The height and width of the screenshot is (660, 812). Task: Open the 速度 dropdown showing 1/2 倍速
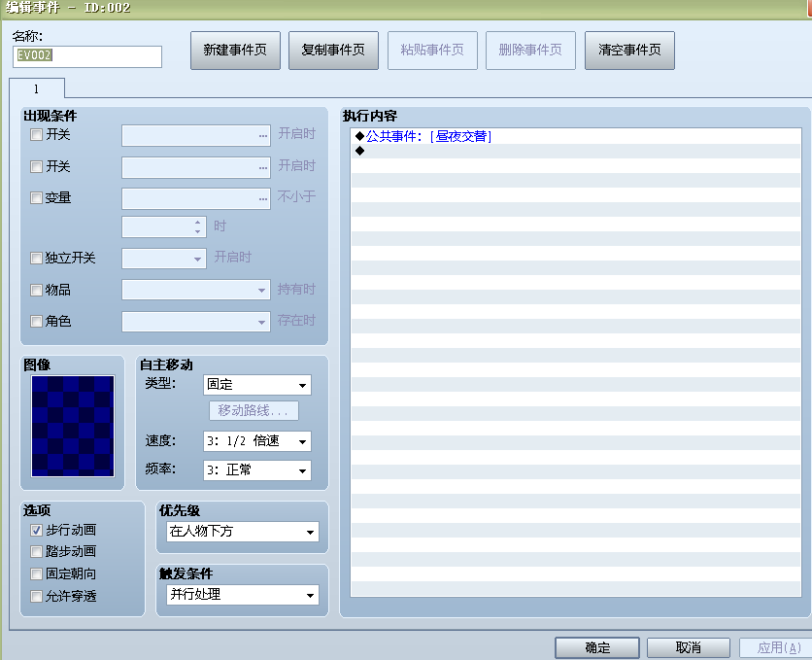(x=257, y=441)
